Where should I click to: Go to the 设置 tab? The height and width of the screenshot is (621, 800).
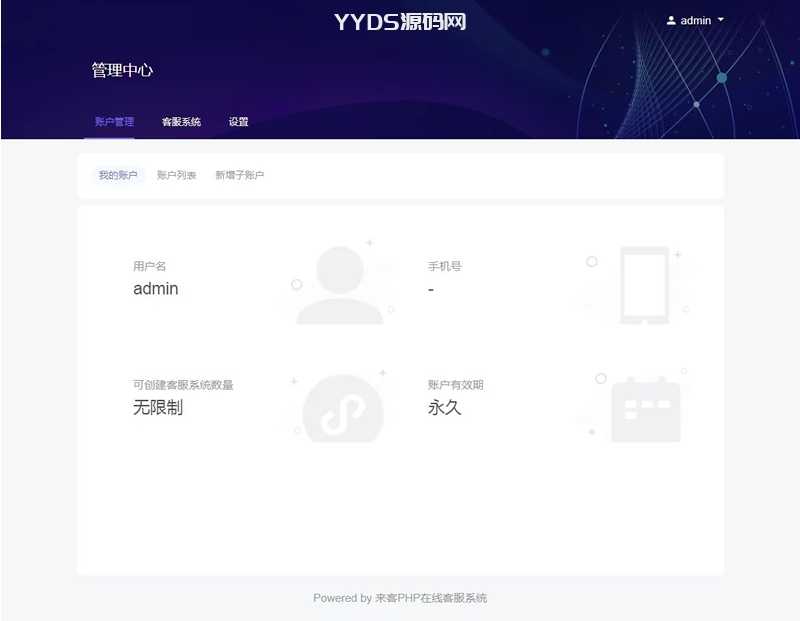click(238, 122)
